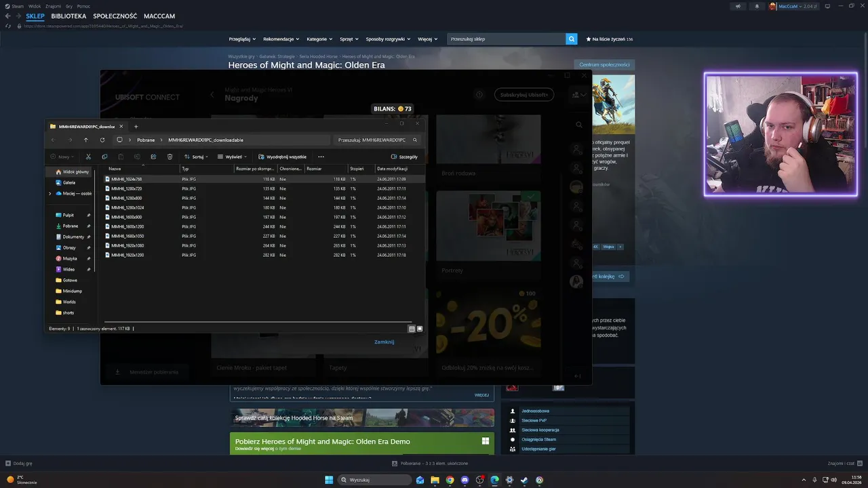868x488 pixels.
Task: Expand Steam Sprzęt menu
Action: pyautogui.click(x=349, y=39)
